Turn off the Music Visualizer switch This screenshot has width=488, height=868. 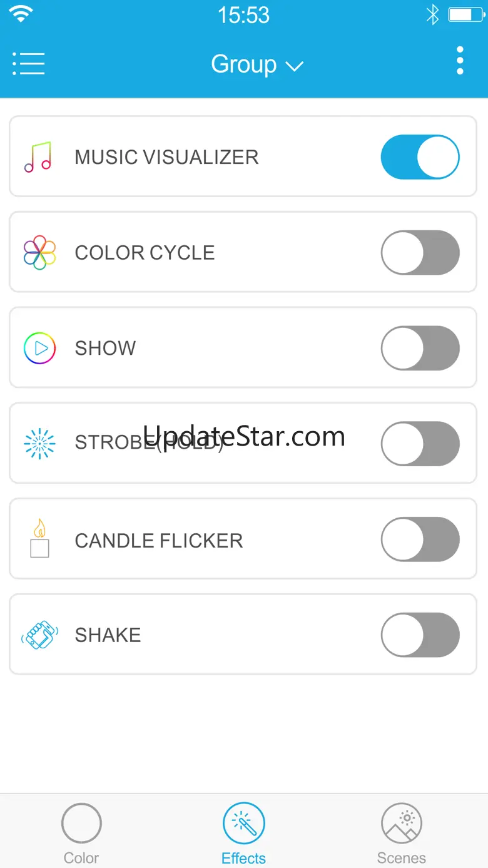pyautogui.click(x=420, y=156)
